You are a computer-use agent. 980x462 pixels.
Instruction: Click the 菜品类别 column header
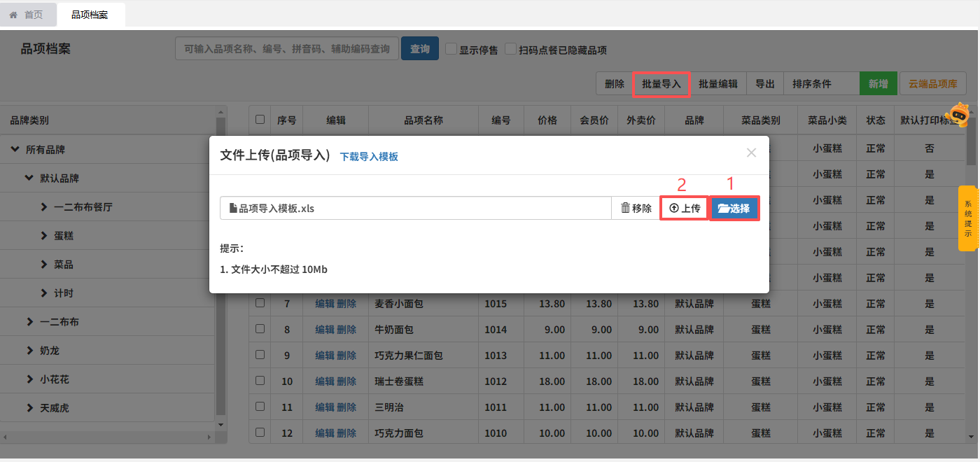coord(761,120)
